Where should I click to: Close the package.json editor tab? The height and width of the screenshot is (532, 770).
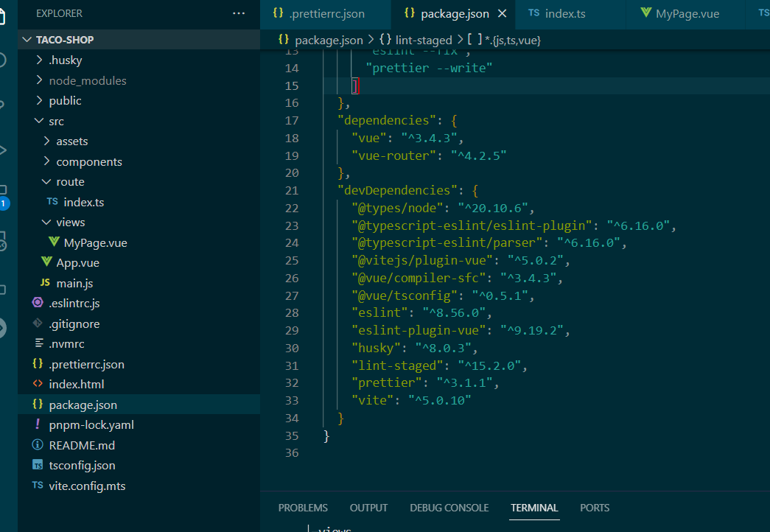(x=502, y=14)
